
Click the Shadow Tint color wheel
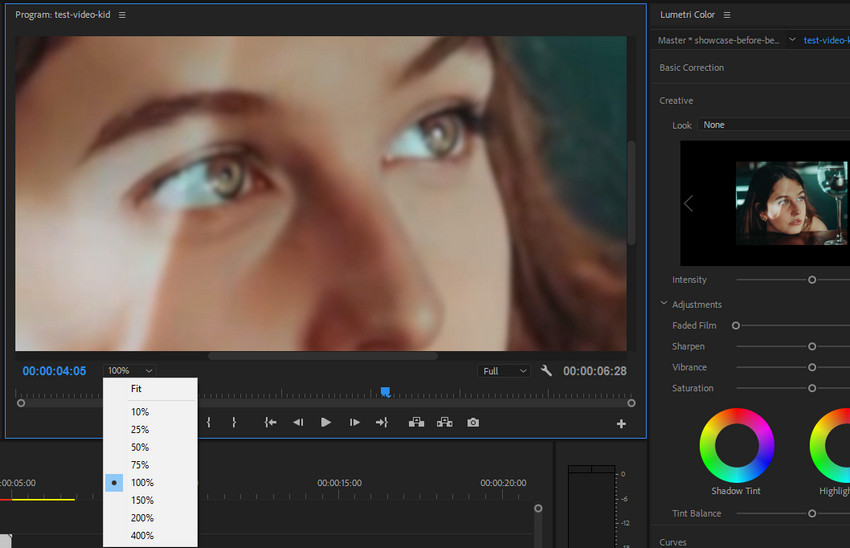(x=736, y=445)
